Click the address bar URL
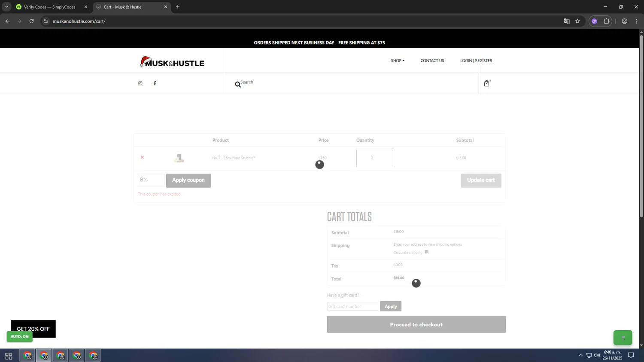The width and height of the screenshot is (644, 362). (79, 21)
